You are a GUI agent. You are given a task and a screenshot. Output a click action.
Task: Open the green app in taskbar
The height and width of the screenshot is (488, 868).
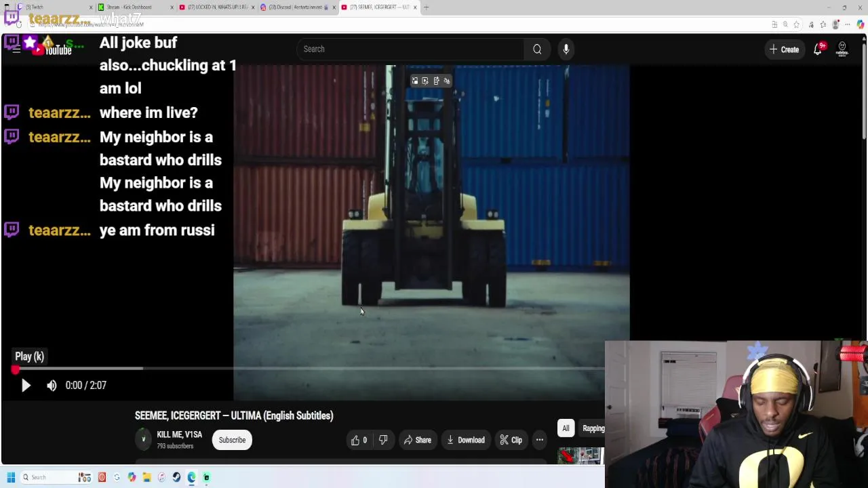[206, 477]
